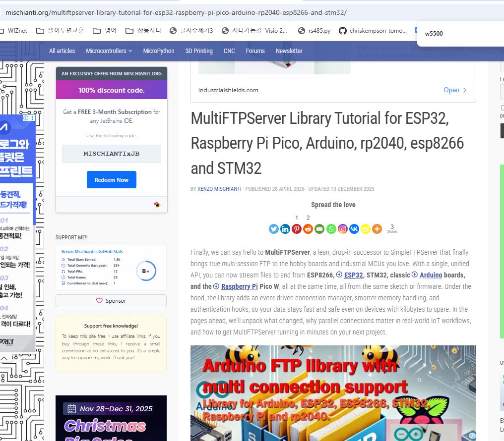
Task: Open the MicroPython menu item
Action: pyautogui.click(x=159, y=51)
